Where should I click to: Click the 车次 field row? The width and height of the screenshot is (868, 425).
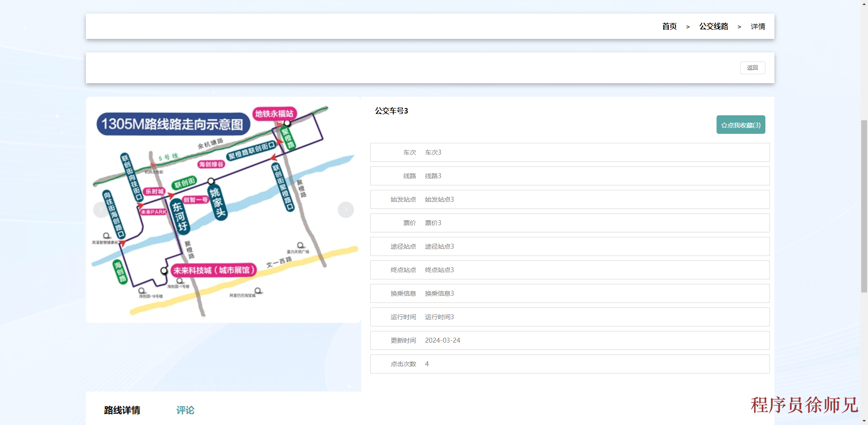[x=570, y=152]
